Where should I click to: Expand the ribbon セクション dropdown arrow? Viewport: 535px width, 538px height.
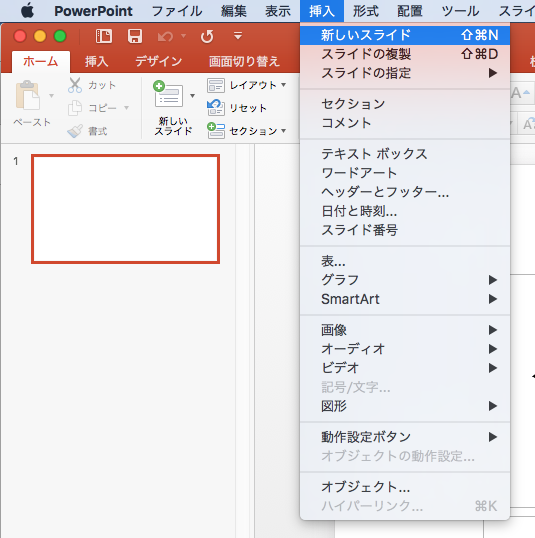[x=283, y=131]
